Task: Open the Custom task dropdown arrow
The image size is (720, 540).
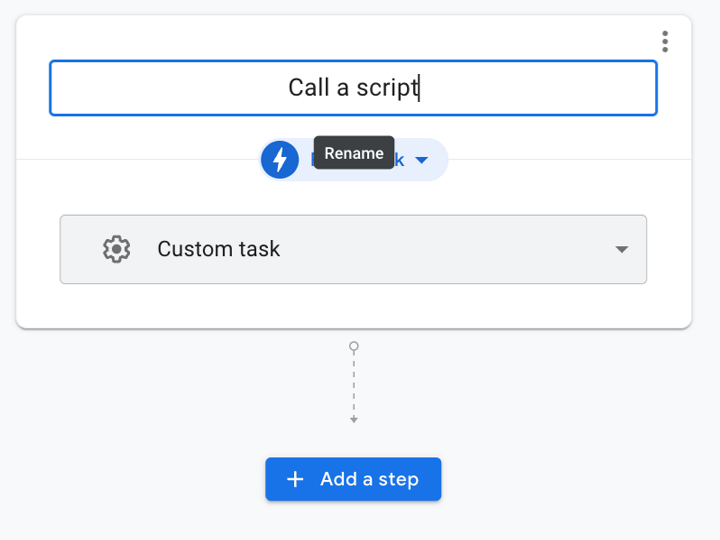Action: click(621, 250)
